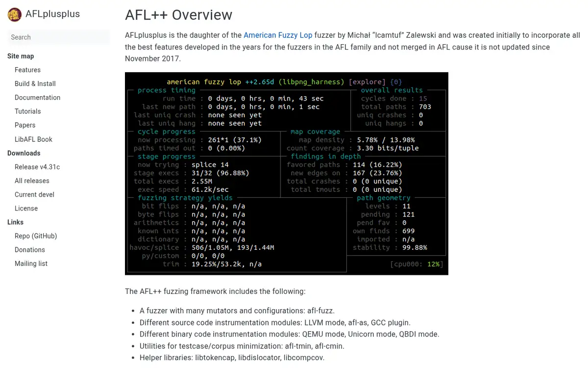Visit Repo (GitHub) link
This screenshot has height=368, width=588.
pos(36,236)
